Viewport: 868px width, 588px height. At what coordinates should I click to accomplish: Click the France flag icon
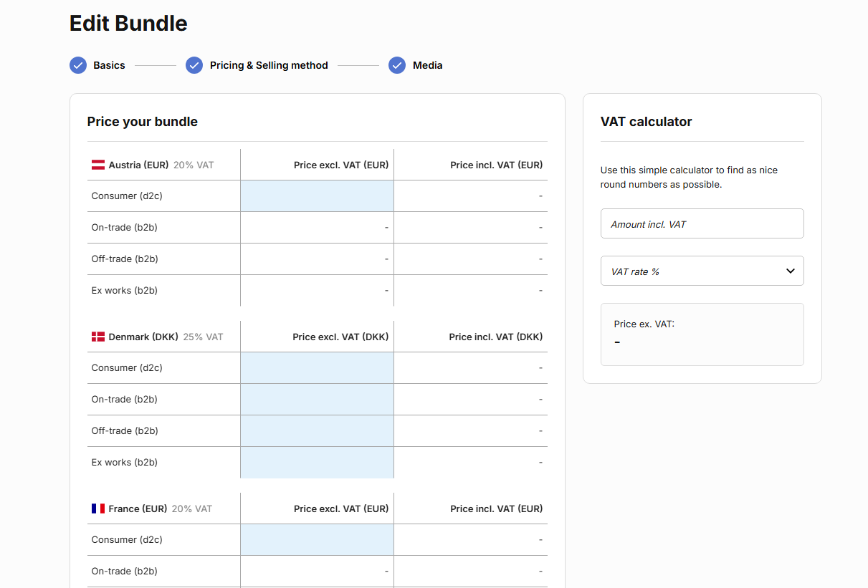[98, 509]
